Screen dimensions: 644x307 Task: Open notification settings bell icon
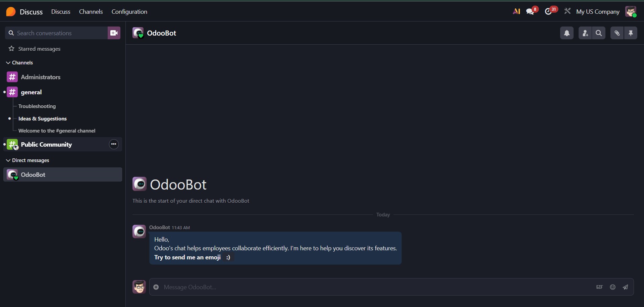click(x=567, y=33)
